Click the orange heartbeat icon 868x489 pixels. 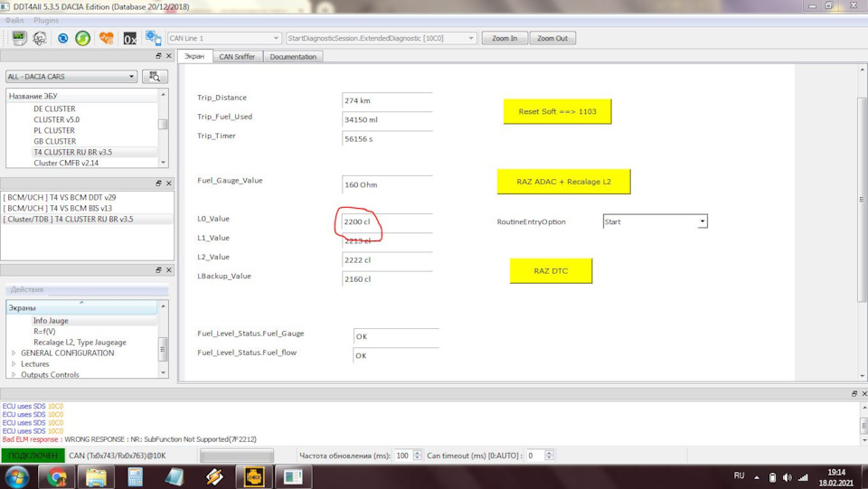coord(107,39)
